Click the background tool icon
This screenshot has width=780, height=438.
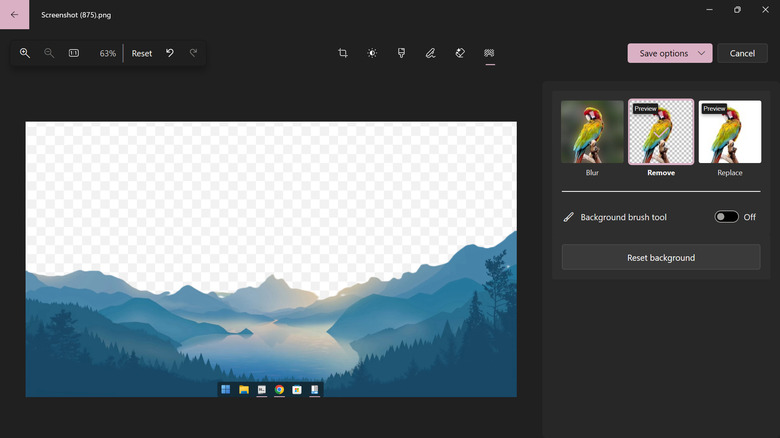click(489, 53)
